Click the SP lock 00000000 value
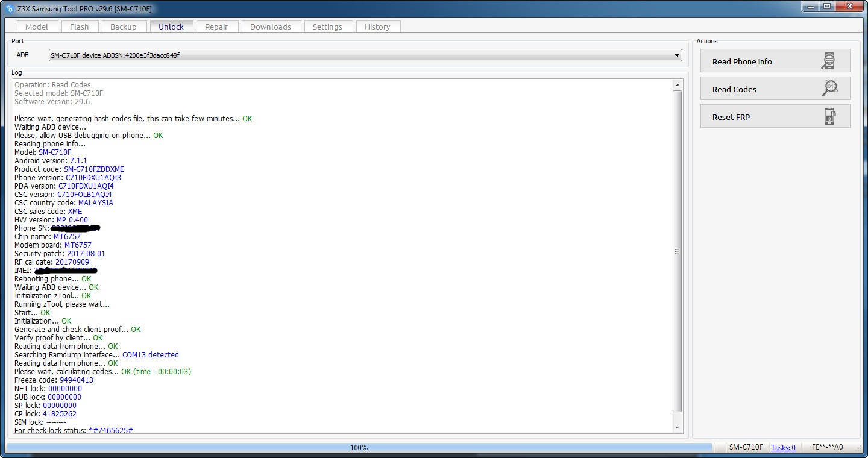This screenshot has height=458, width=868. [60, 406]
